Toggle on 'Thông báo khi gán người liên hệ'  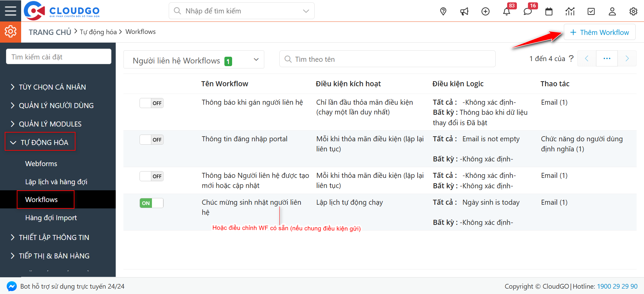[x=152, y=103]
